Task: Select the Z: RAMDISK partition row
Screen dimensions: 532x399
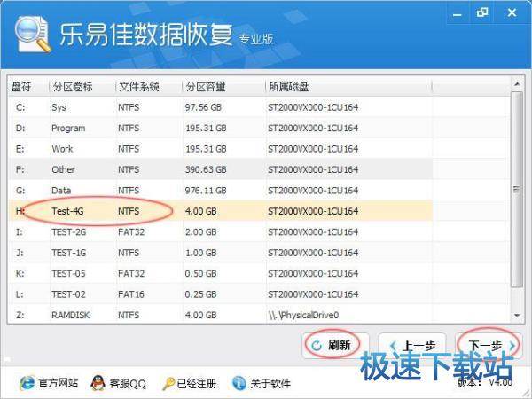Action: 221,315
